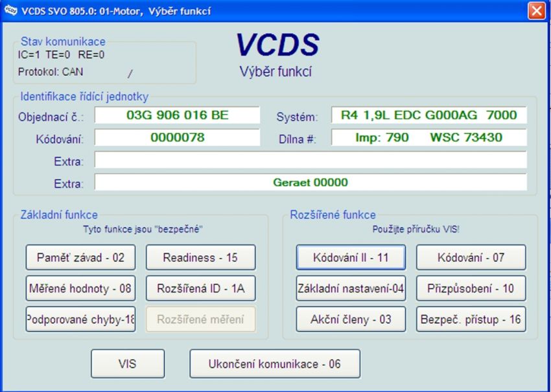Click the empty first Extra field
Viewport: 551px width, 392px height.
pos(311,160)
